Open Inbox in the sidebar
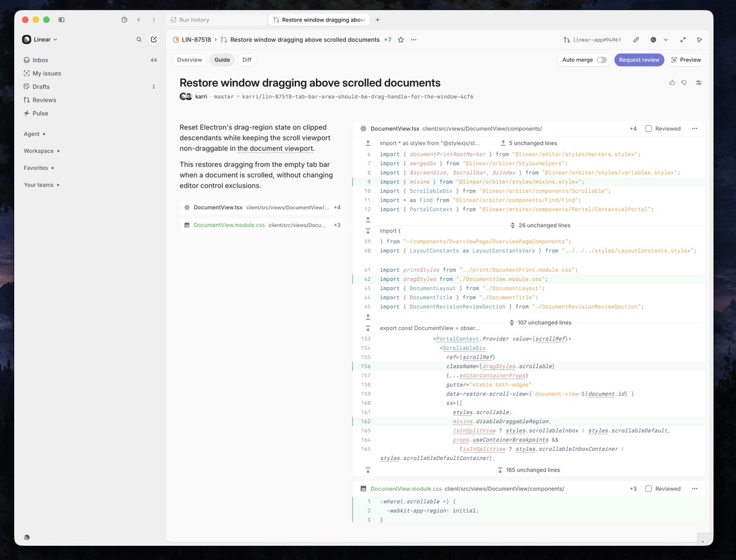This screenshot has height=560, width=736. click(x=90, y=60)
